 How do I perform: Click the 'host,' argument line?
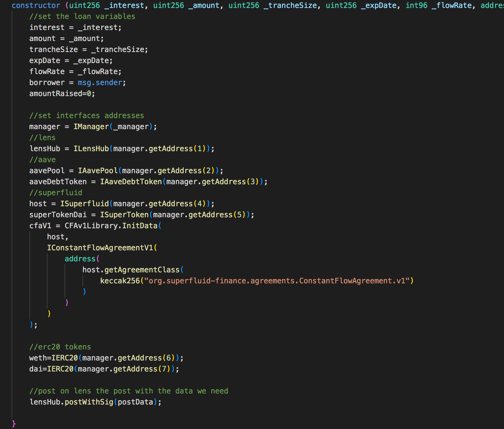58,237
